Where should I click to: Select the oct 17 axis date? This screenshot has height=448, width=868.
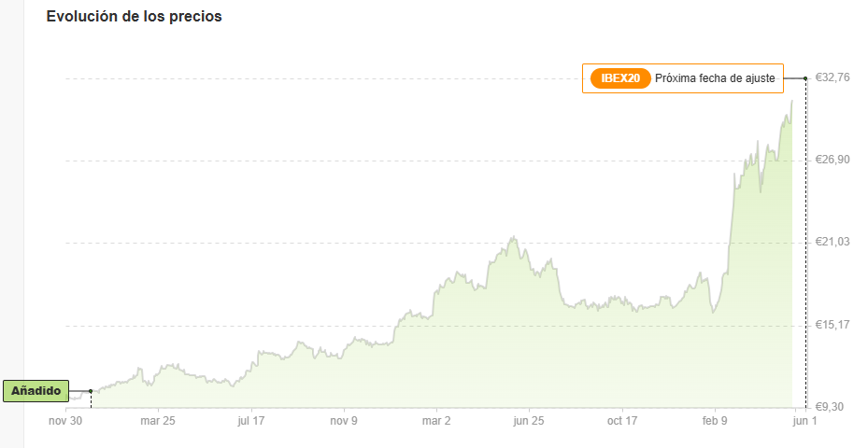tap(621, 421)
